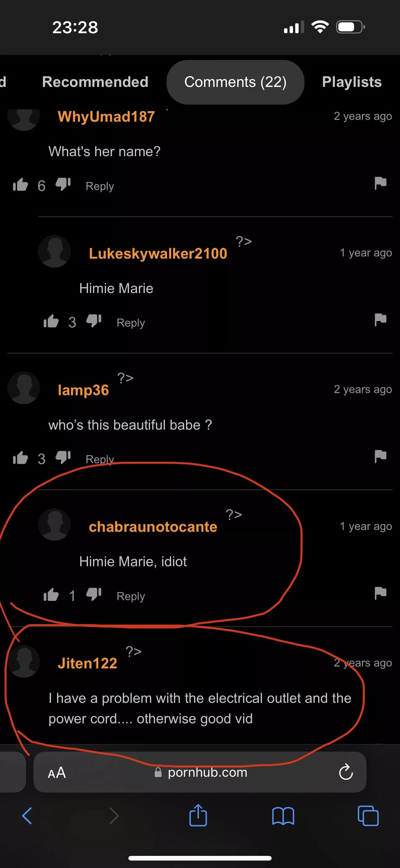Flag the Lukeskywalker2100 comment
The height and width of the screenshot is (868, 400).
380,319
